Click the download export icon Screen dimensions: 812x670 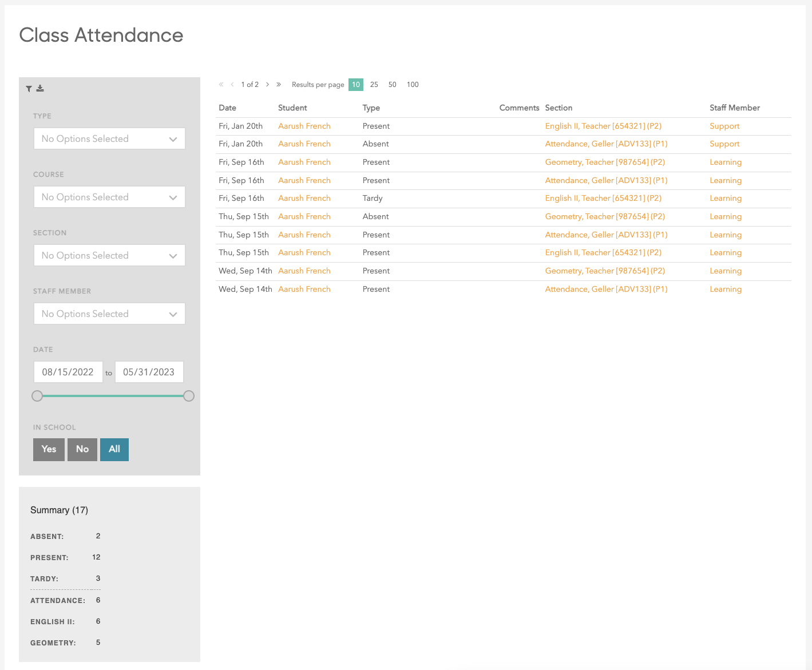pos(40,88)
